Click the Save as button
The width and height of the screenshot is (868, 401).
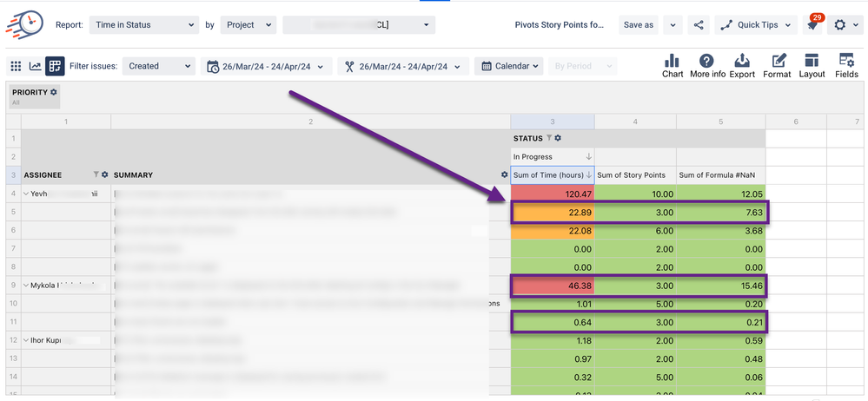(x=639, y=25)
